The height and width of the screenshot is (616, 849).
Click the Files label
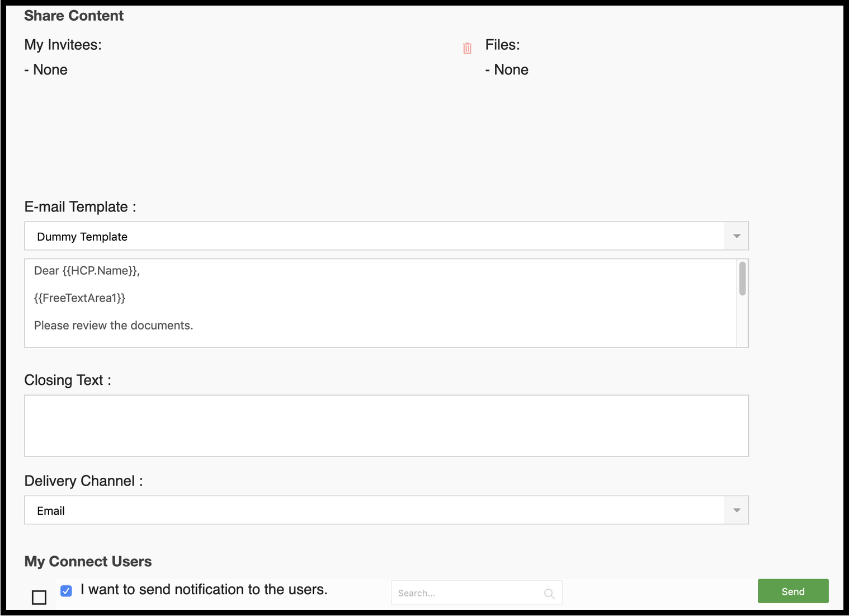click(502, 45)
